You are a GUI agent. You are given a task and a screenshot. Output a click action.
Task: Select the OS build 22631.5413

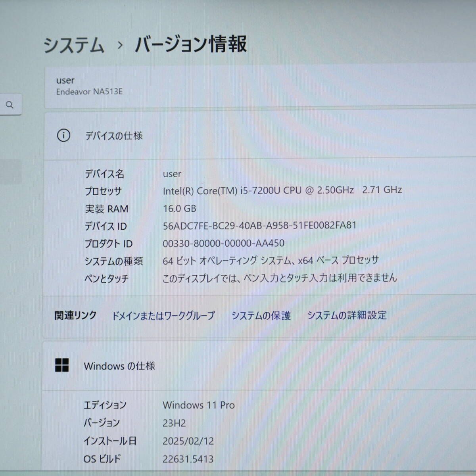[188, 459]
